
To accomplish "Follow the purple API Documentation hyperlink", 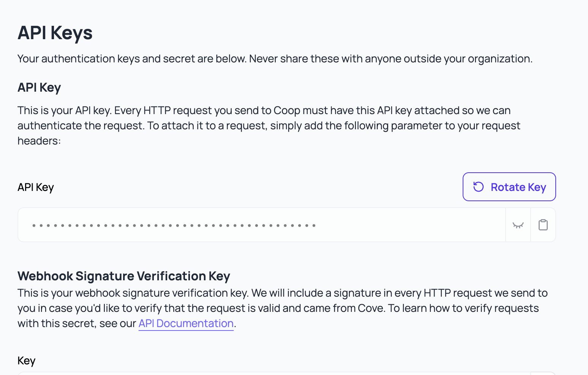I will point(186,323).
